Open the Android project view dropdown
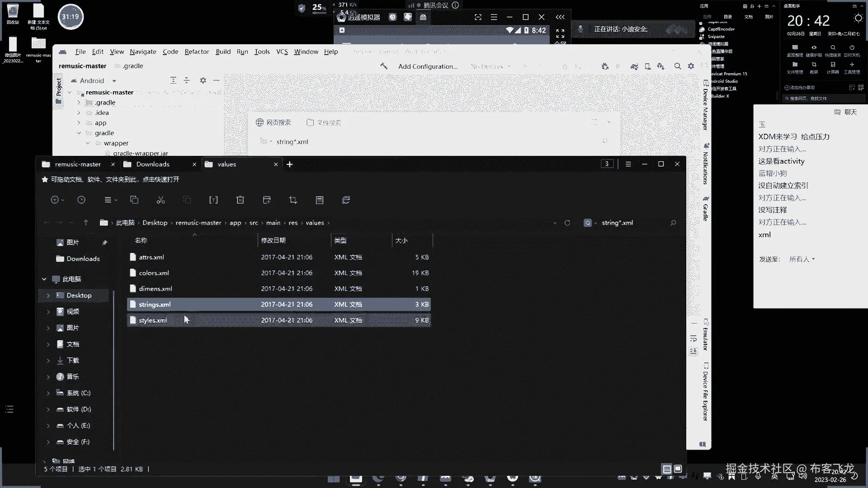Viewport: 868px width, 488px height. (114, 81)
